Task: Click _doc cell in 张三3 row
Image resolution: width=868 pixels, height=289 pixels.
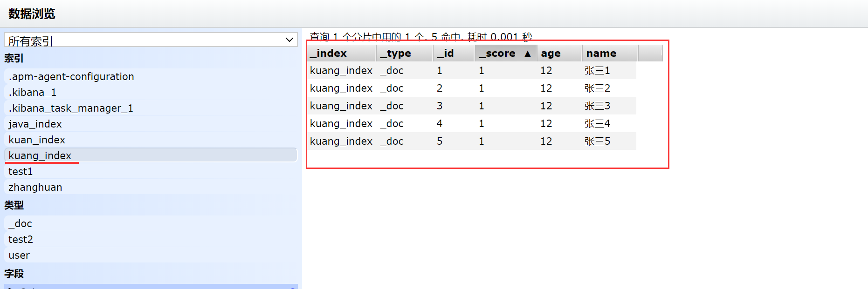Action: (392, 106)
